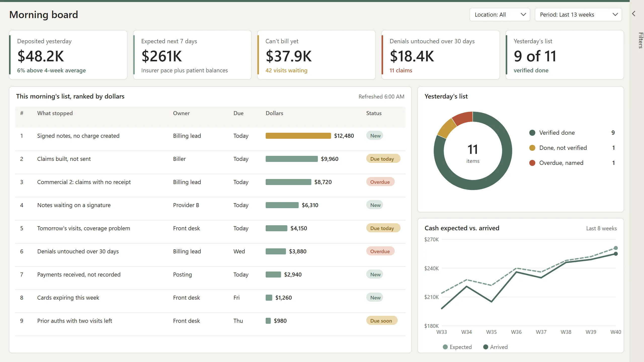This screenshot has height=362, width=644.
Task: Click the W40 Arrived data point
Action: 616,254
